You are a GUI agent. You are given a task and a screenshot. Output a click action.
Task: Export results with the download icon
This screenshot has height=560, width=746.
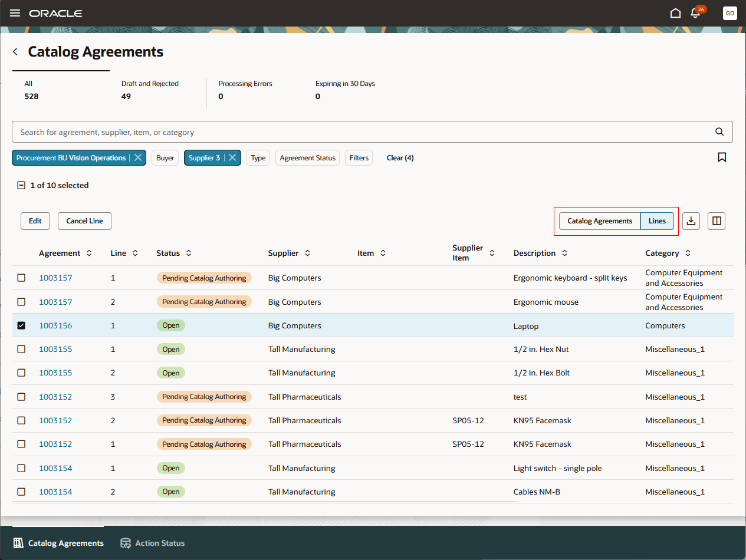click(x=691, y=220)
